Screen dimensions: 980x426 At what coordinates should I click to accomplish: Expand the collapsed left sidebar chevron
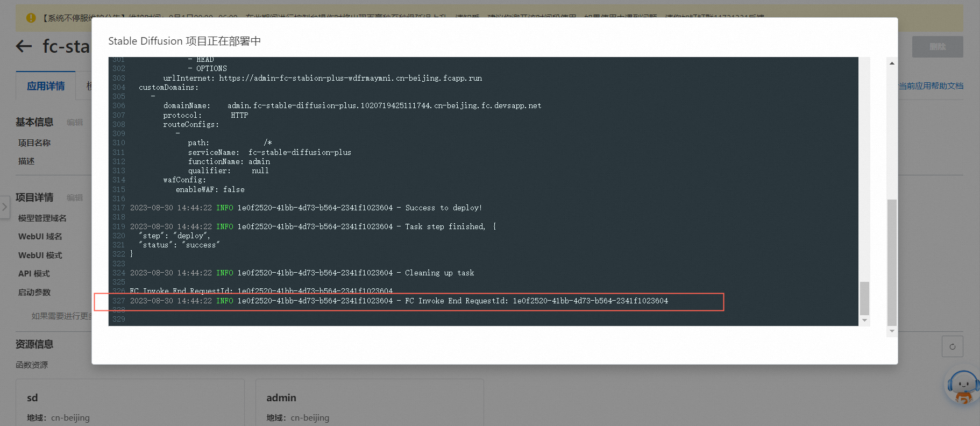[4, 207]
